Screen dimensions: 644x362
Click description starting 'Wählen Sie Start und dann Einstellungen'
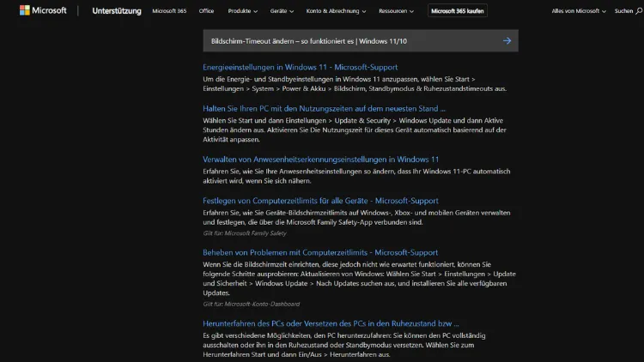pos(355,130)
